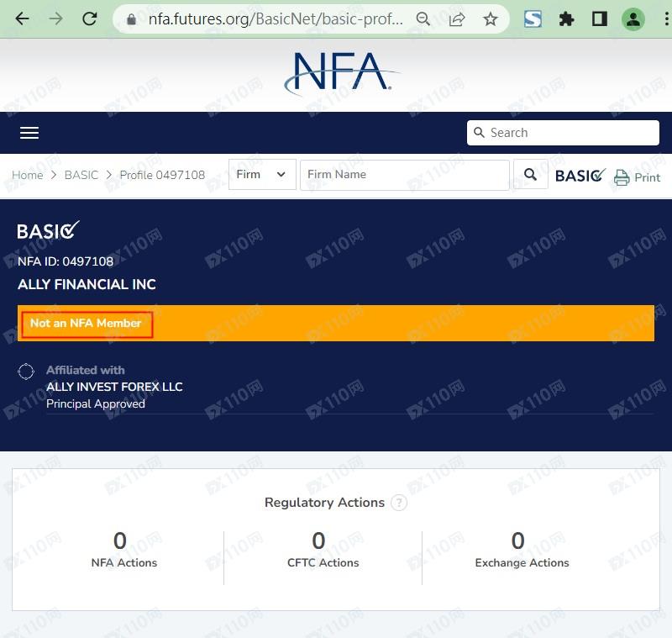This screenshot has height=638, width=672.
Task: Click inside the Firm Name field
Action: point(404,175)
